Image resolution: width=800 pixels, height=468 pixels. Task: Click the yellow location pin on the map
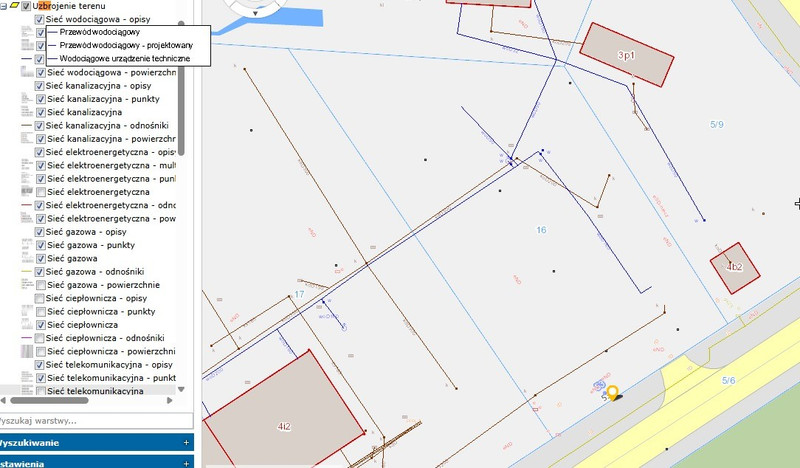coord(612,393)
